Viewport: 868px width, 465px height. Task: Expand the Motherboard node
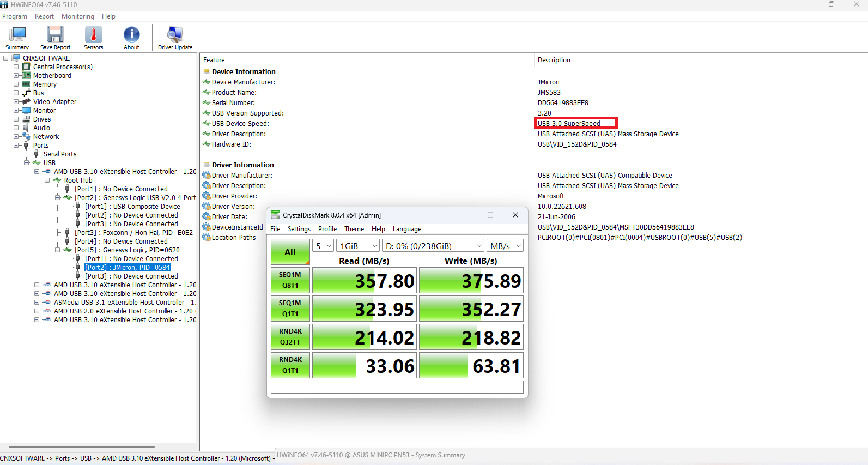(x=16, y=75)
